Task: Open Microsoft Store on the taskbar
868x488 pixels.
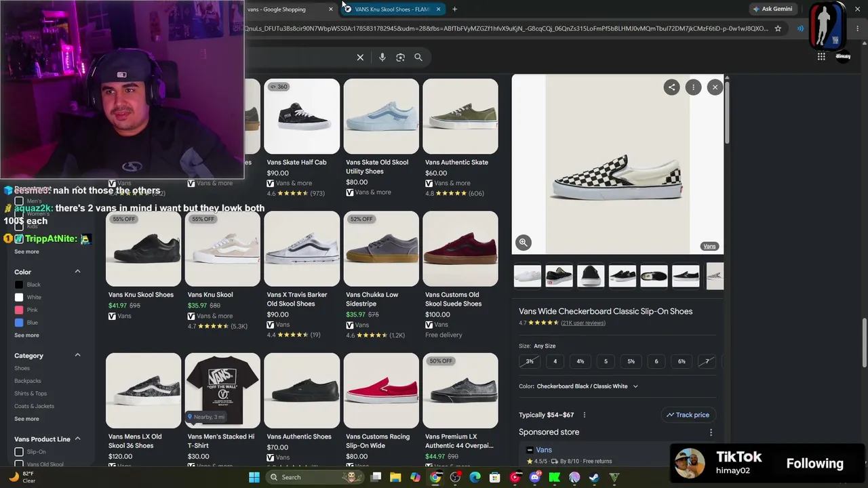Action: pyautogui.click(x=495, y=477)
